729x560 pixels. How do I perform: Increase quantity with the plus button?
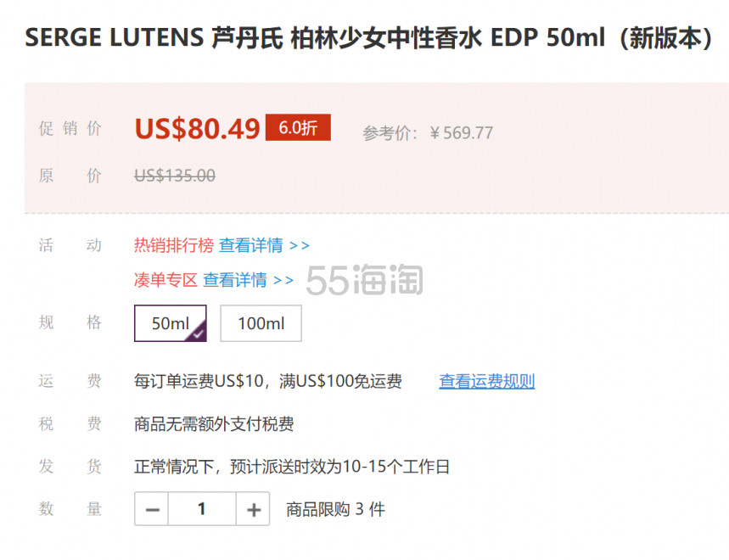point(253,509)
